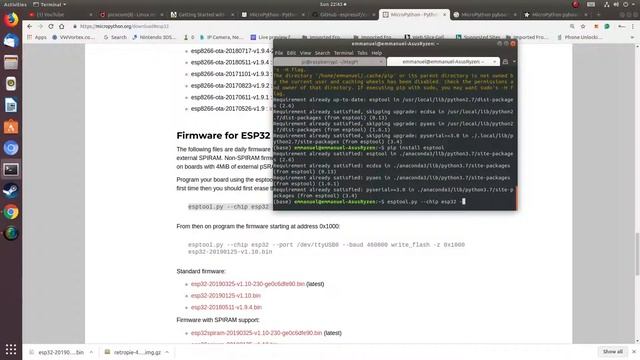The image size is (640, 360).
Task: Launch Thunderbird mail from the dock
Action: click(11, 41)
